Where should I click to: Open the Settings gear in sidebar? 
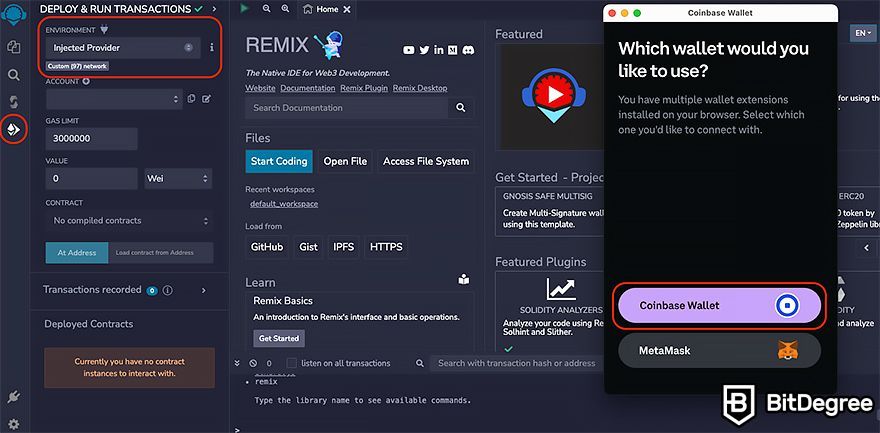pyautogui.click(x=13, y=424)
